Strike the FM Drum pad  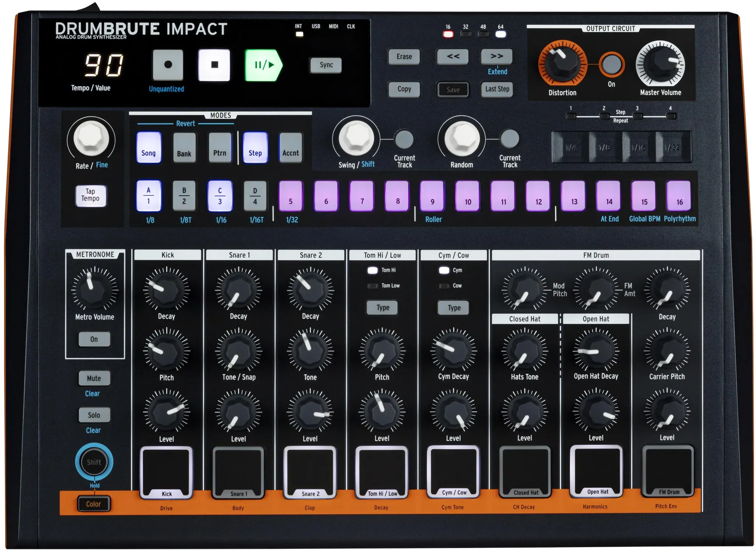[668, 471]
